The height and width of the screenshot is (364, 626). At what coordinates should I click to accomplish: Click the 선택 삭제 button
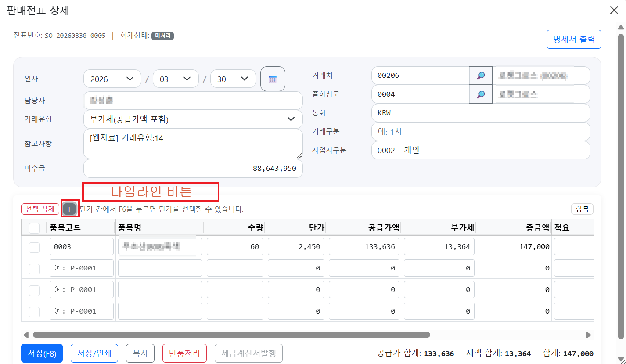(40, 209)
